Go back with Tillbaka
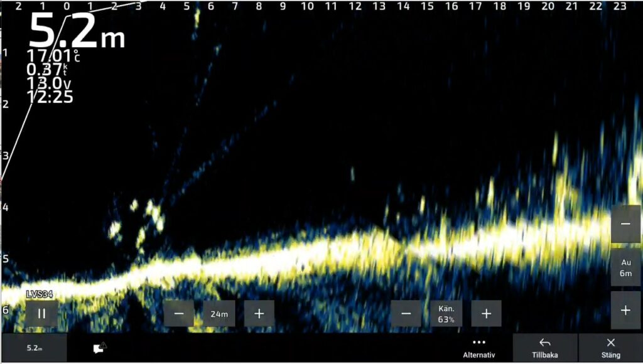Screen dimensions: 643x364 545,348
